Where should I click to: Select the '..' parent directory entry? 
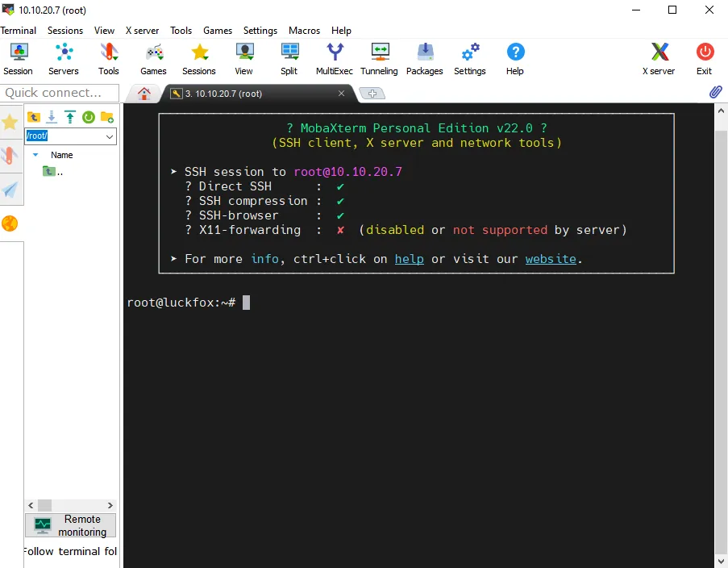(53, 172)
